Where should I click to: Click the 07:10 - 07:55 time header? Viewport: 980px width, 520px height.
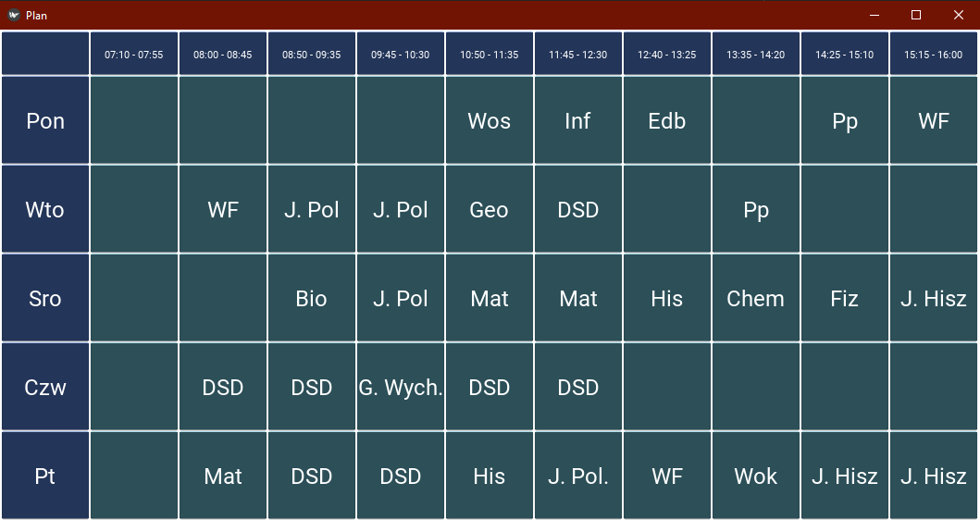point(134,54)
